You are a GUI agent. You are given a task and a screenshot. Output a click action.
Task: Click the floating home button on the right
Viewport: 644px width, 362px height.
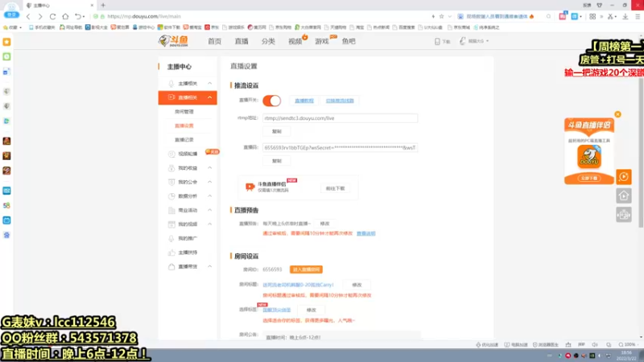pos(623,195)
